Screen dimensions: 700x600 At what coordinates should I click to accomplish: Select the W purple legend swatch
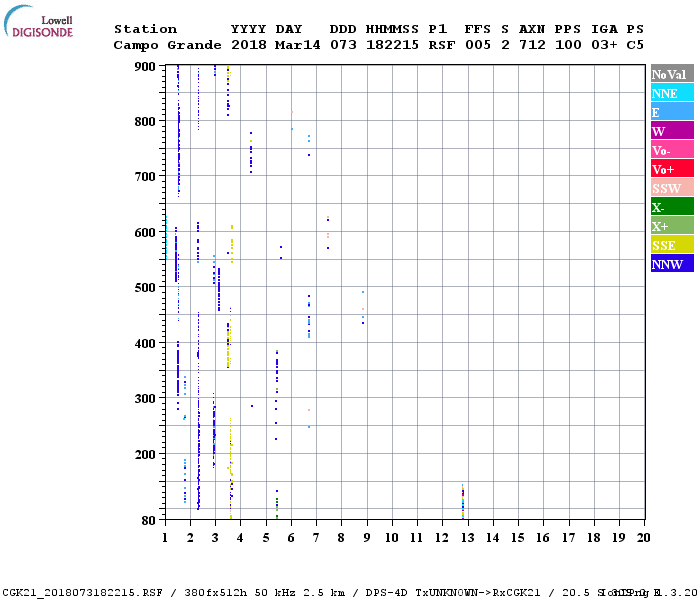tap(672, 131)
